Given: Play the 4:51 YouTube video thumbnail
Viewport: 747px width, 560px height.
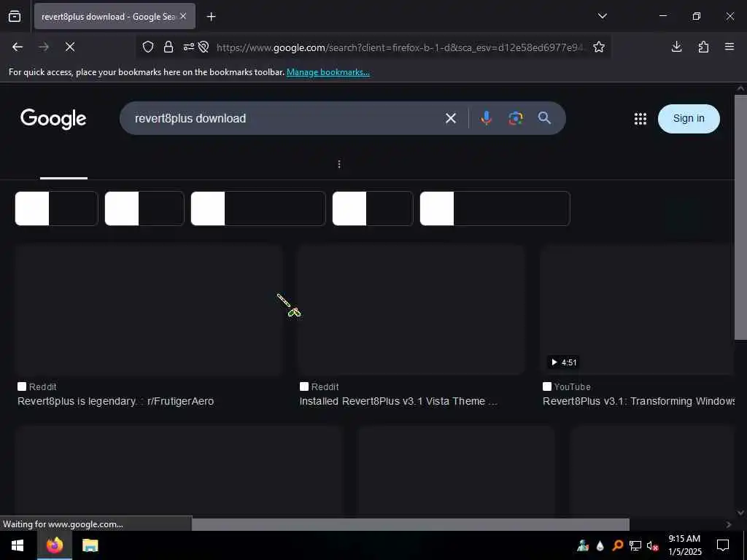Looking at the screenshot, I should pyautogui.click(x=637, y=310).
